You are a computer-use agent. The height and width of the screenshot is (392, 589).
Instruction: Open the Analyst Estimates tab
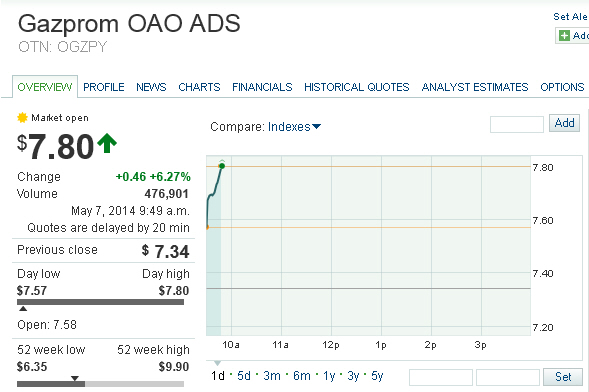point(475,87)
